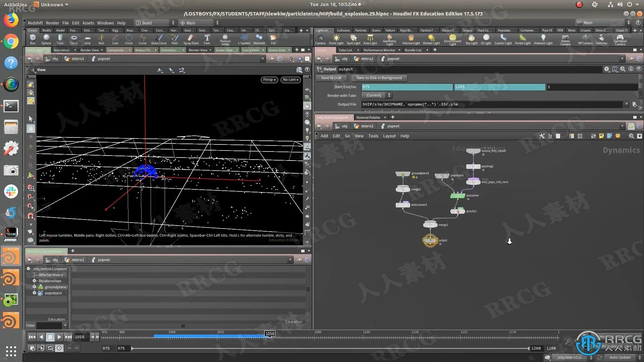The image size is (644, 362).
Task: Add a Camera from the shelf
Action: click(320, 39)
